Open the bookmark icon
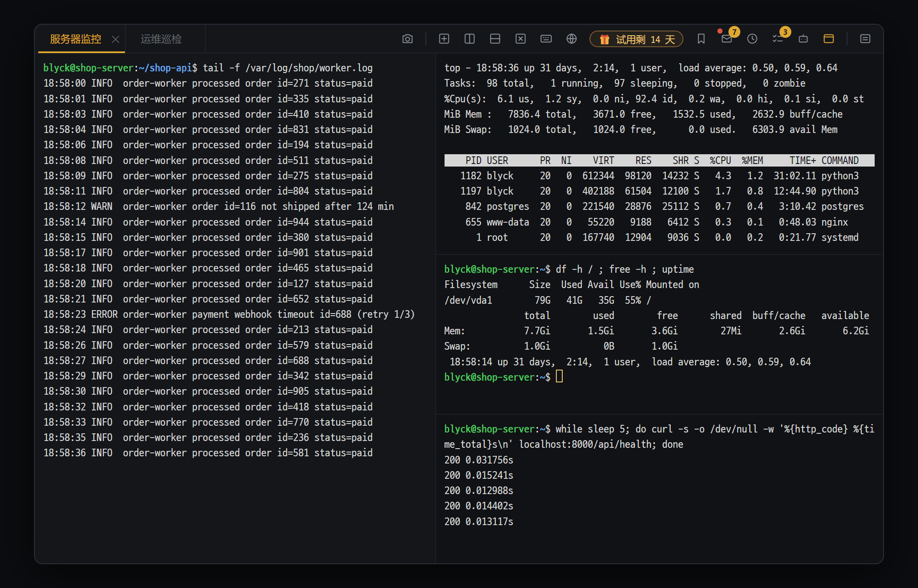This screenshot has width=918, height=588. [x=701, y=39]
